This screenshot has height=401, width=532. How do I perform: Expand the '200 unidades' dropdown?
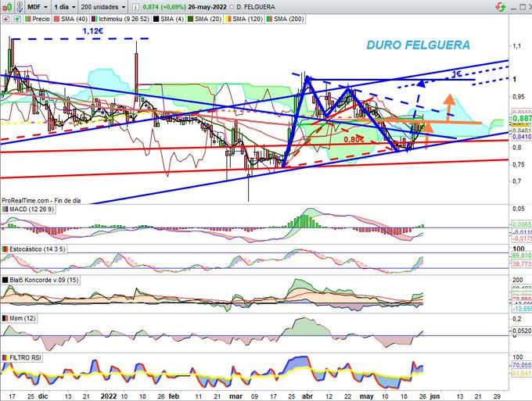pyautogui.click(x=103, y=7)
